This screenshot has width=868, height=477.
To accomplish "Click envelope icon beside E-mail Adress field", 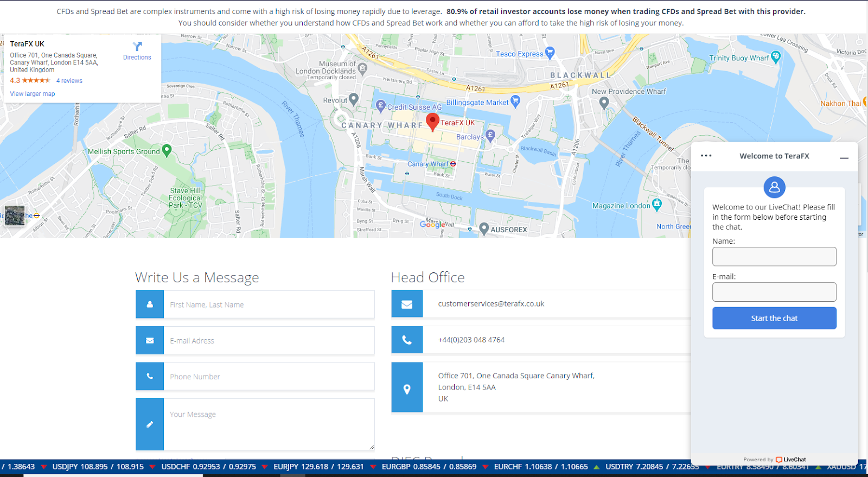I will tap(150, 340).
